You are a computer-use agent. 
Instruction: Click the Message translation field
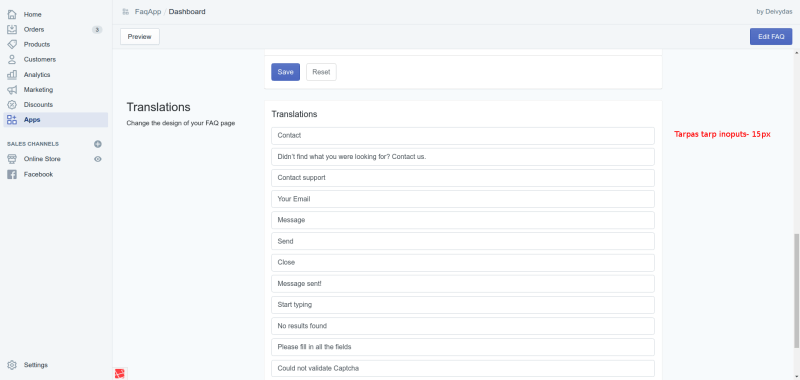click(463, 220)
